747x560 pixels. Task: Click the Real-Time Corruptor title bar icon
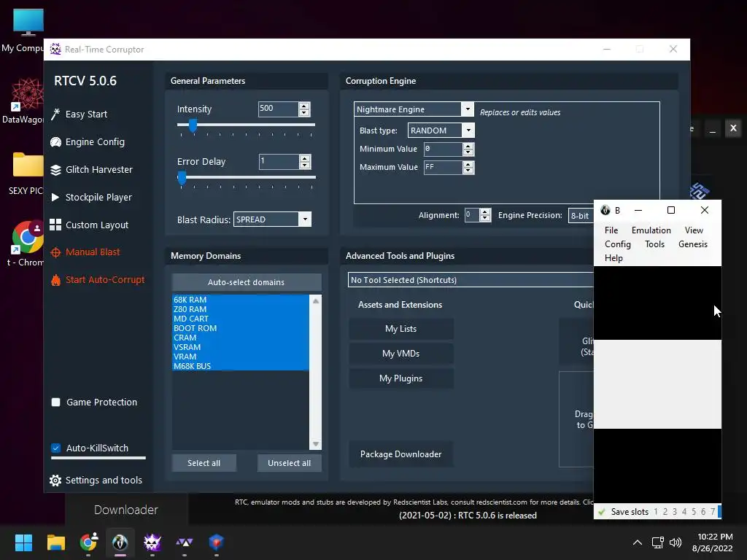(x=55, y=49)
